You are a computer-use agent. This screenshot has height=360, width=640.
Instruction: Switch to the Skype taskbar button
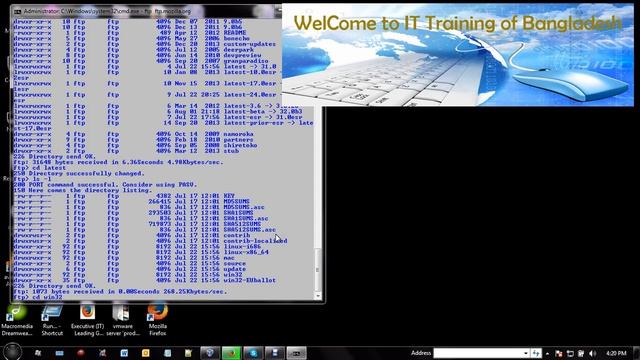click(253, 353)
